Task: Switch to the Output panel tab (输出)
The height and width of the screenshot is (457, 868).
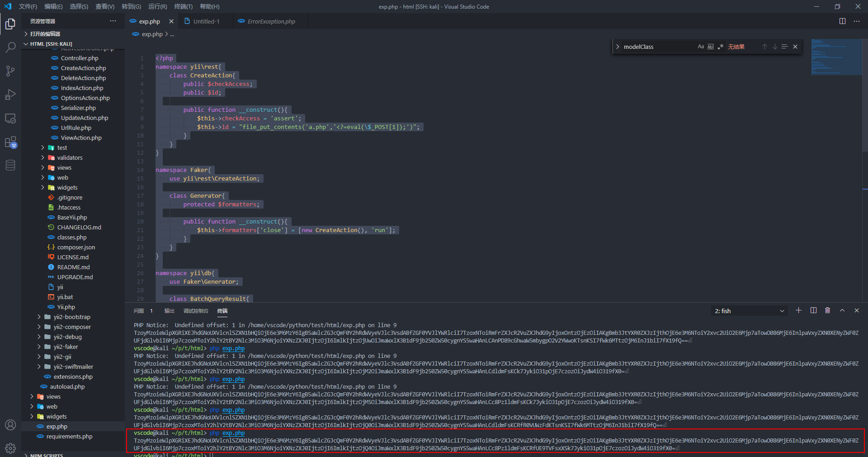Action: [170, 311]
